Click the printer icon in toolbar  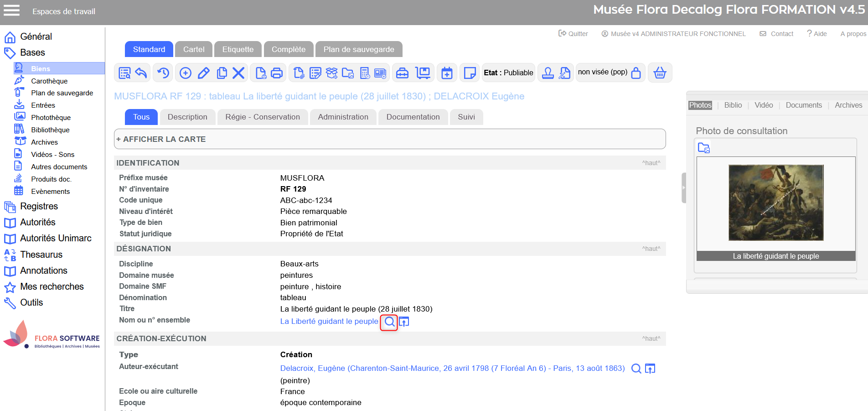(277, 73)
